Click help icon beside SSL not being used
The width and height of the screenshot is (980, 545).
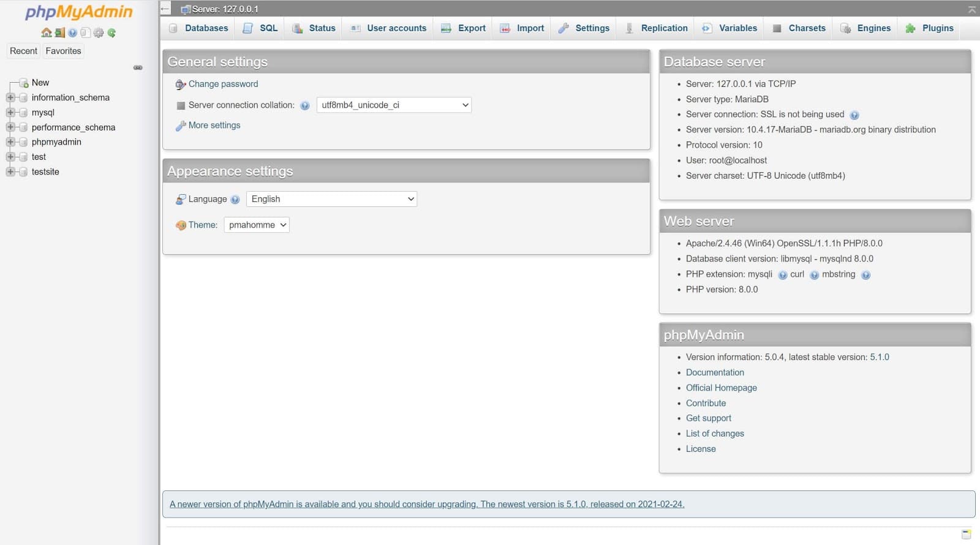(854, 115)
